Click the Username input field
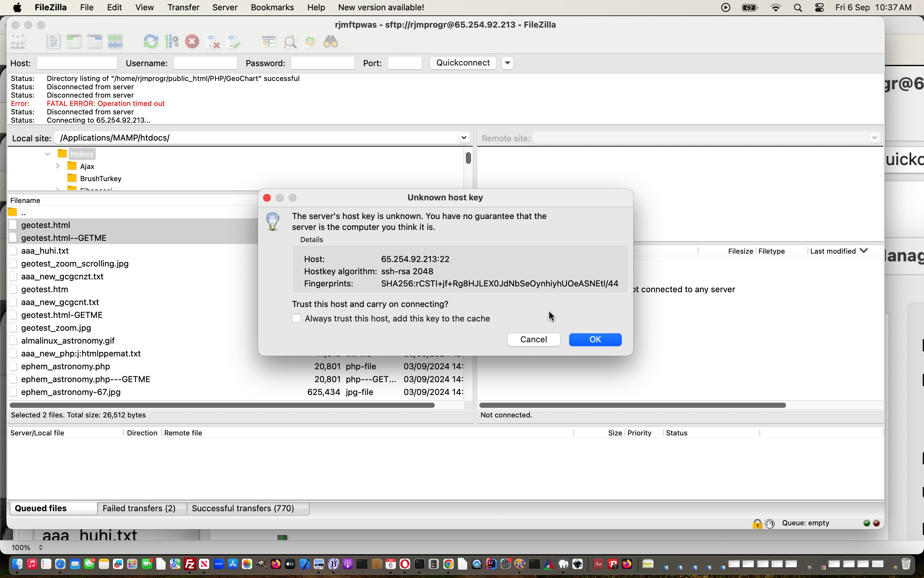924x578 pixels. (205, 63)
